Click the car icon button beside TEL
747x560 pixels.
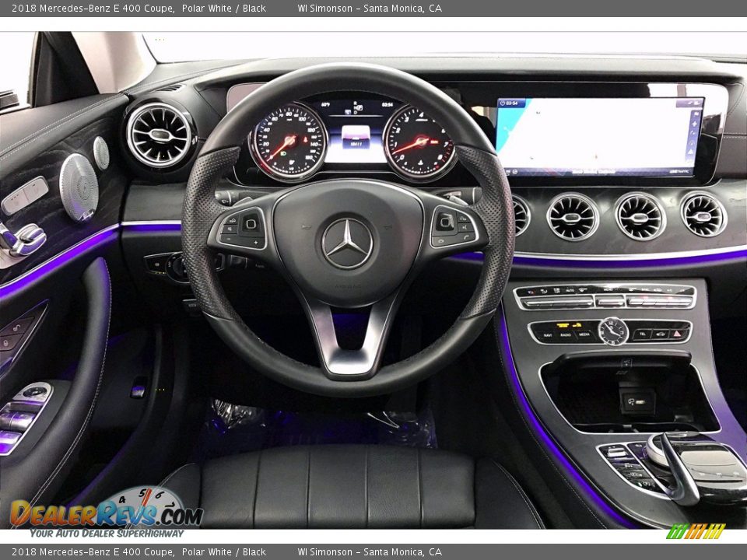tap(659, 334)
